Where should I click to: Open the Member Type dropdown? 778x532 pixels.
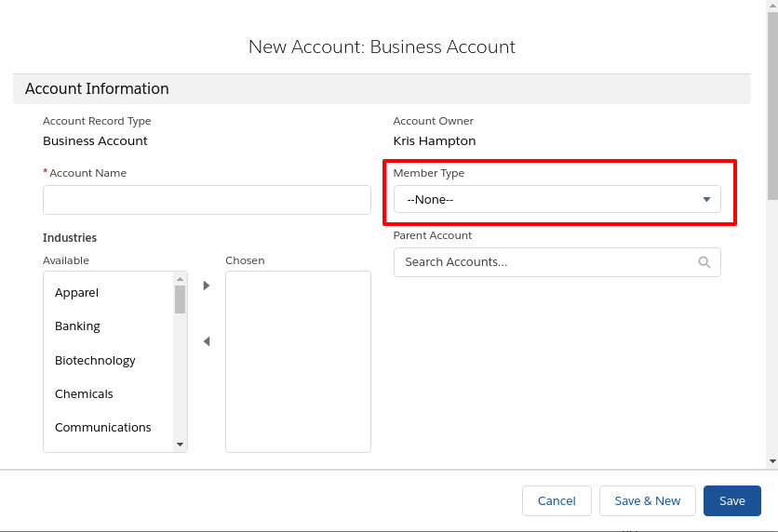pyautogui.click(x=557, y=199)
